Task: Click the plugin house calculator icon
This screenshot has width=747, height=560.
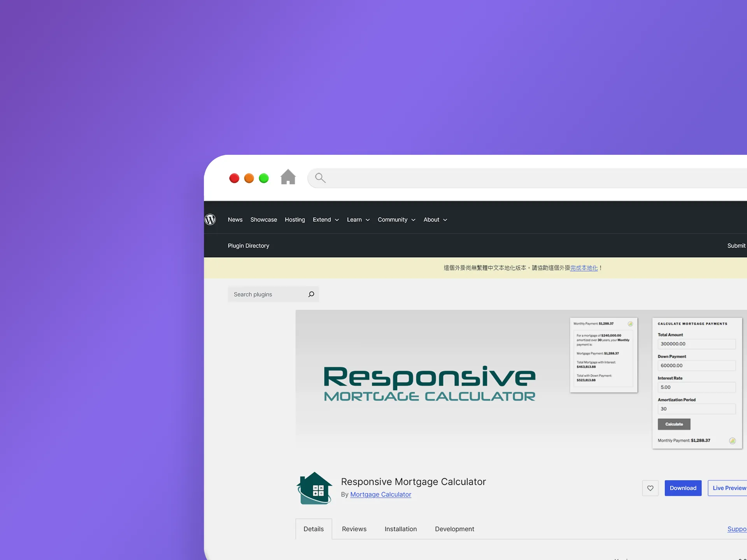Action: 314,488
